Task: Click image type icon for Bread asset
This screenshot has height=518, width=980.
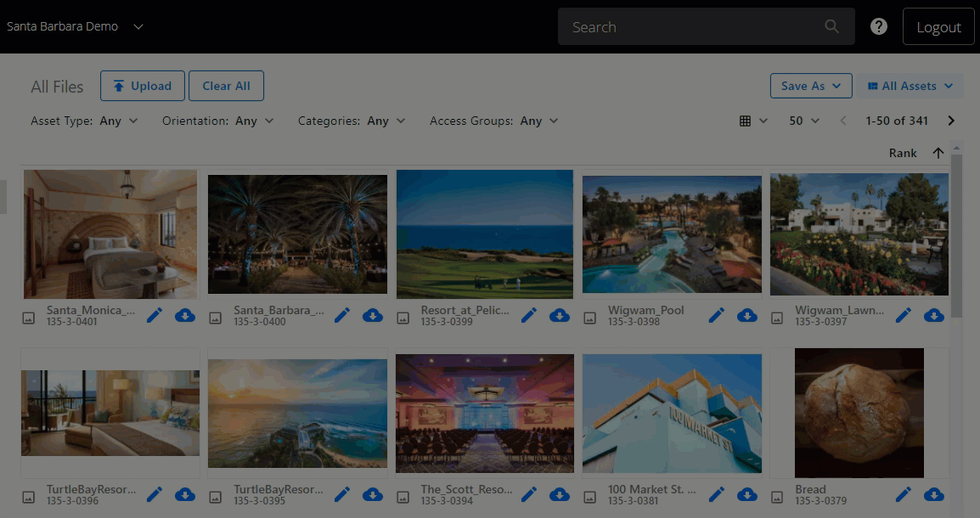Action: coord(777,498)
